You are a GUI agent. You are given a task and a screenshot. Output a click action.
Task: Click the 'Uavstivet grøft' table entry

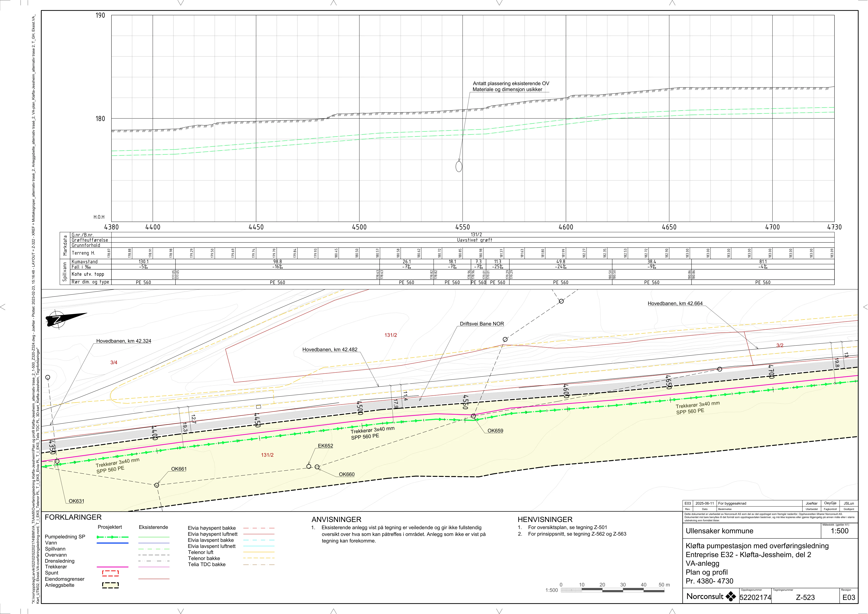pyautogui.click(x=474, y=240)
